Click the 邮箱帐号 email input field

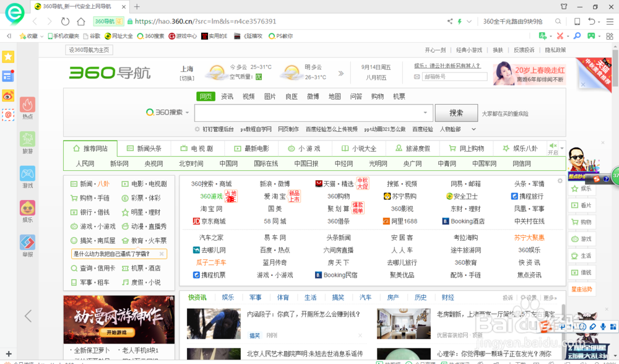click(x=454, y=77)
